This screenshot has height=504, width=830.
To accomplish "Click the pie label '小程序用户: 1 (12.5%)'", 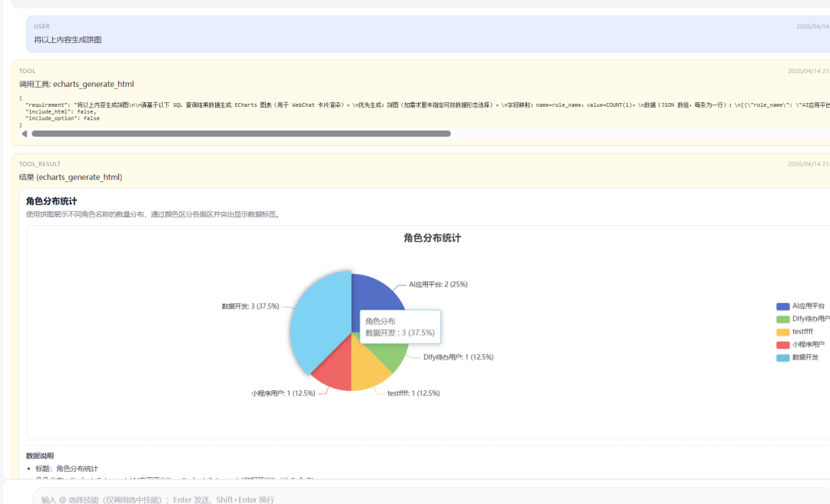I will pyautogui.click(x=283, y=393).
